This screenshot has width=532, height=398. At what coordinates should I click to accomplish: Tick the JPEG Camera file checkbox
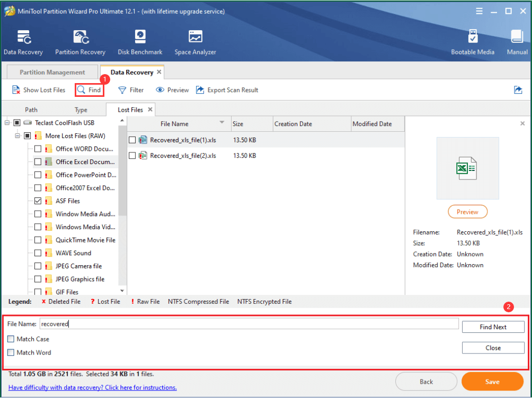pyautogui.click(x=38, y=266)
